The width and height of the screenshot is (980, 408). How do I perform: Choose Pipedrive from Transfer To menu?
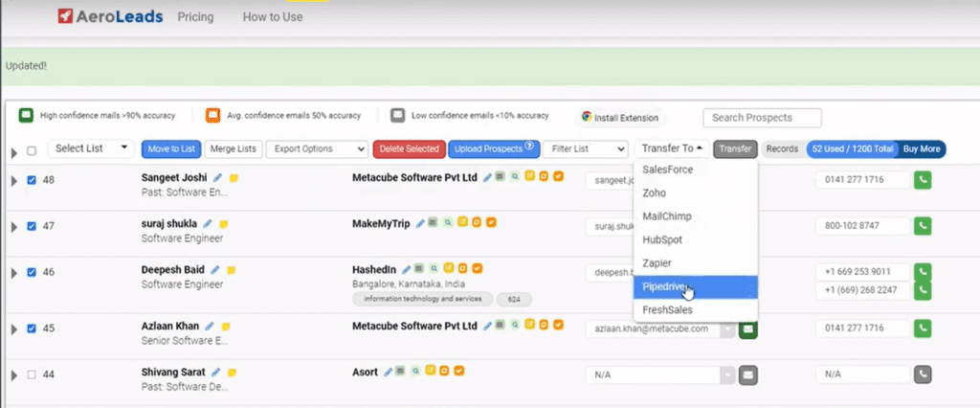(x=696, y=287)
